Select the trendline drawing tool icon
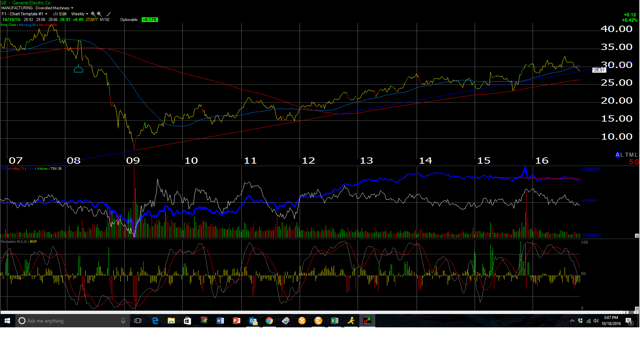Image resolution: width=640 pixels, height=360 pixels. (109, 14)
